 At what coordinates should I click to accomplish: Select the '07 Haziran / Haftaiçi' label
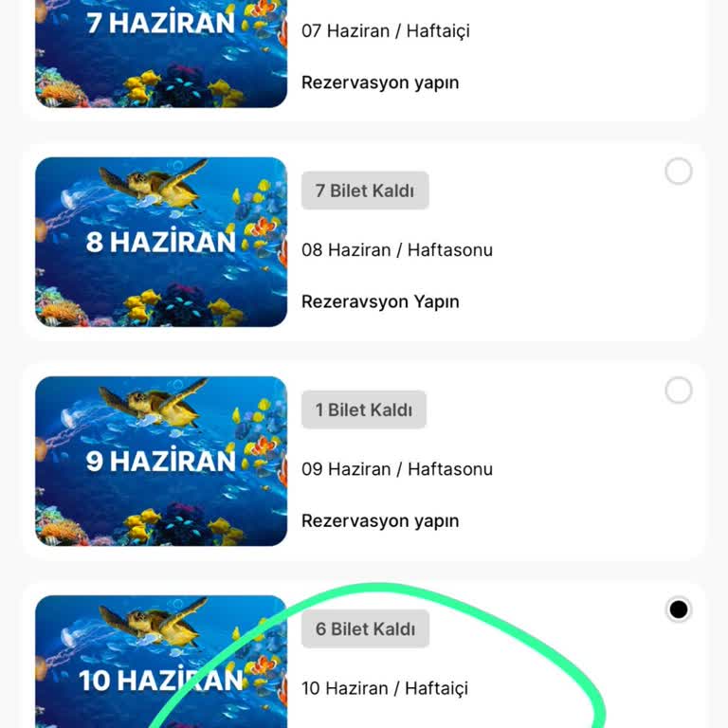386,31
